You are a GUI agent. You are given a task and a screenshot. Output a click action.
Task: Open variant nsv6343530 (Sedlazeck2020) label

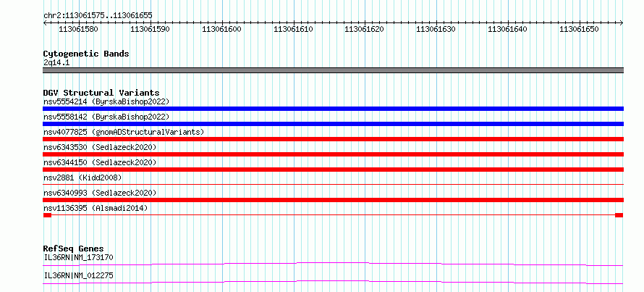(100, 147)
